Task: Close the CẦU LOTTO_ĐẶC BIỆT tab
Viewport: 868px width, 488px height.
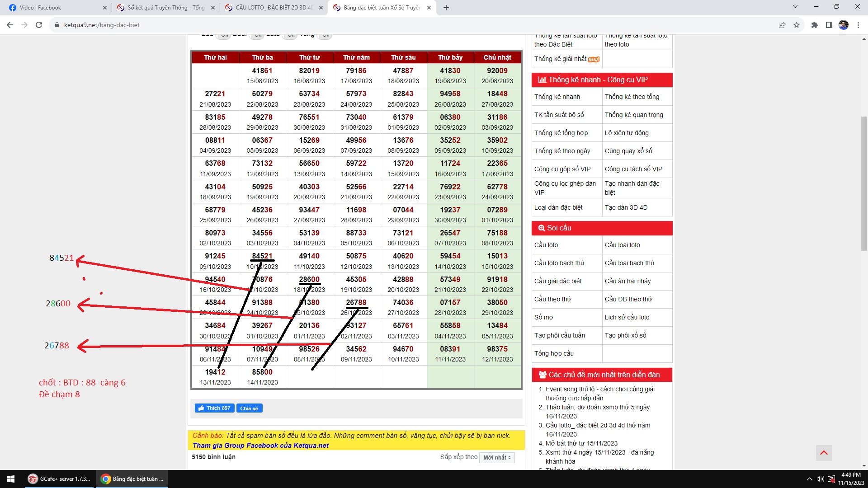Action: (x=321, y=8)
